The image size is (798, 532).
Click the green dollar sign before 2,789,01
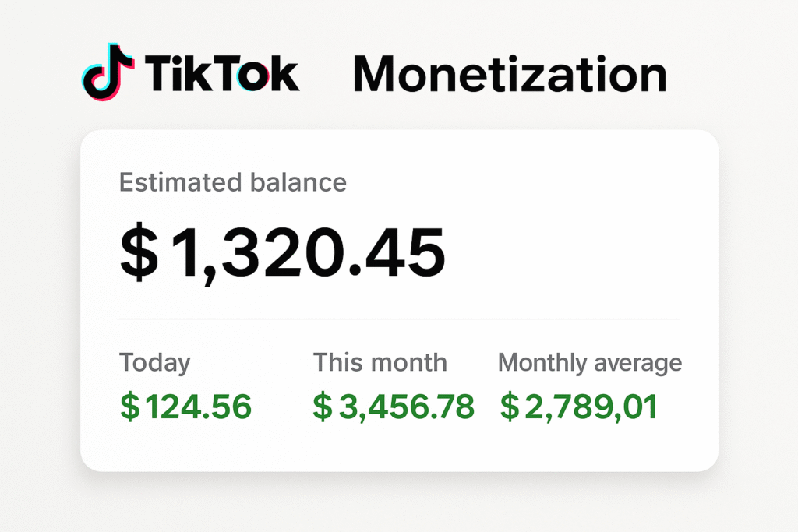(x=509, y=407)
